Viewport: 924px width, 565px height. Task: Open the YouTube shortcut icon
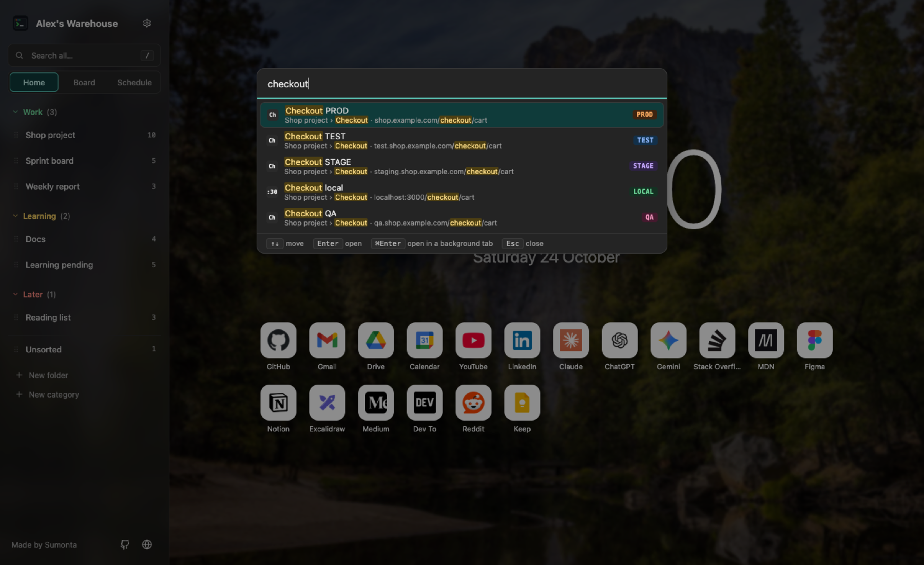(x=473, y=340)
